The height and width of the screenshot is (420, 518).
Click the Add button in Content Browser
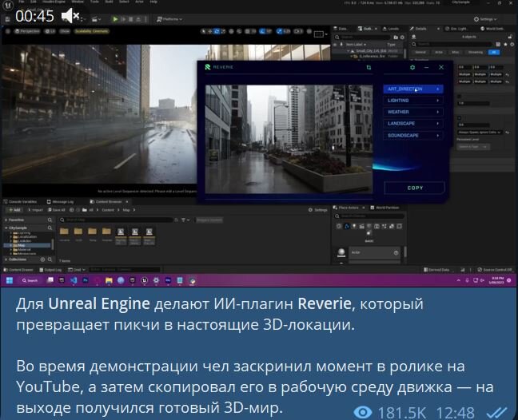(17, 210)
